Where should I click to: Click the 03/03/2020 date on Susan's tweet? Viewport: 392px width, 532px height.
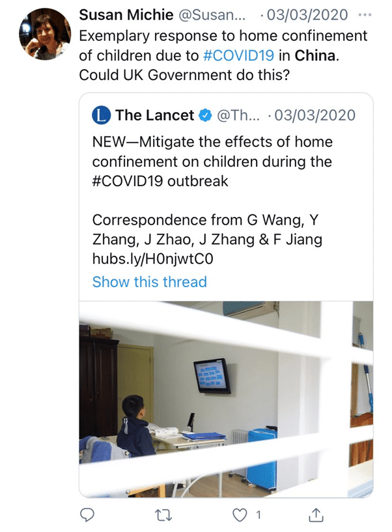click(307, 15)
